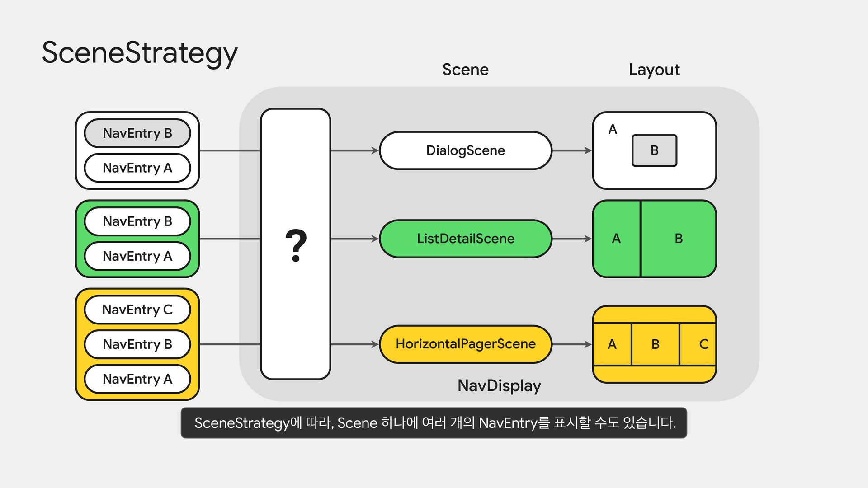
Task: Select the green ListDetailScene pill
Action: 465,239
